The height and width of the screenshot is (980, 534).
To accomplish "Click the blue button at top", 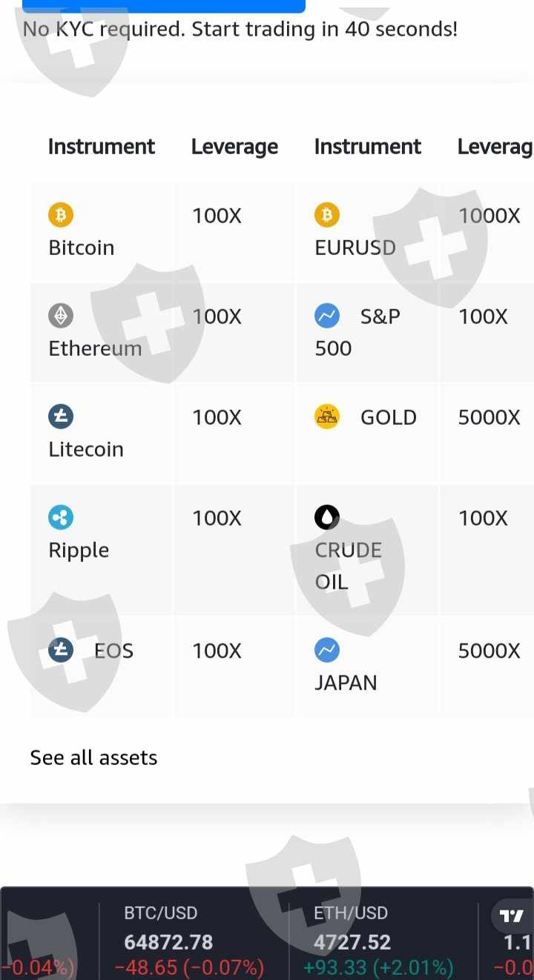I will point(164,6).
